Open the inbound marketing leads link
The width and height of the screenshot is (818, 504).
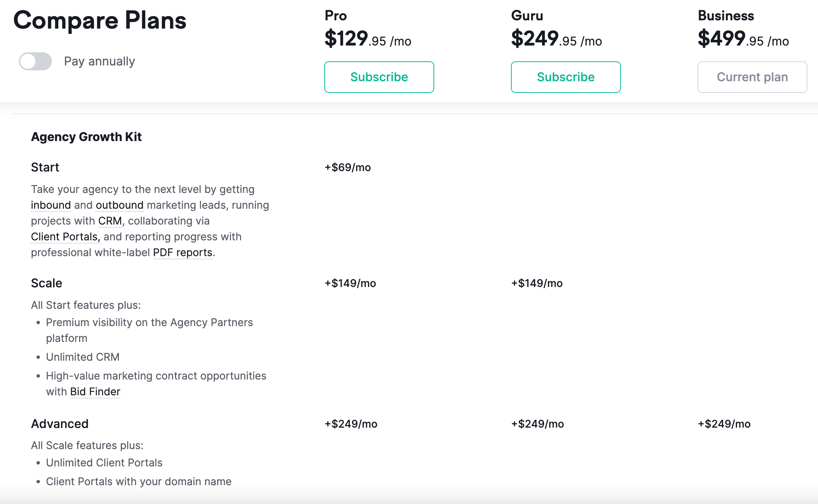pyautogui.click(x=51, y=205)
